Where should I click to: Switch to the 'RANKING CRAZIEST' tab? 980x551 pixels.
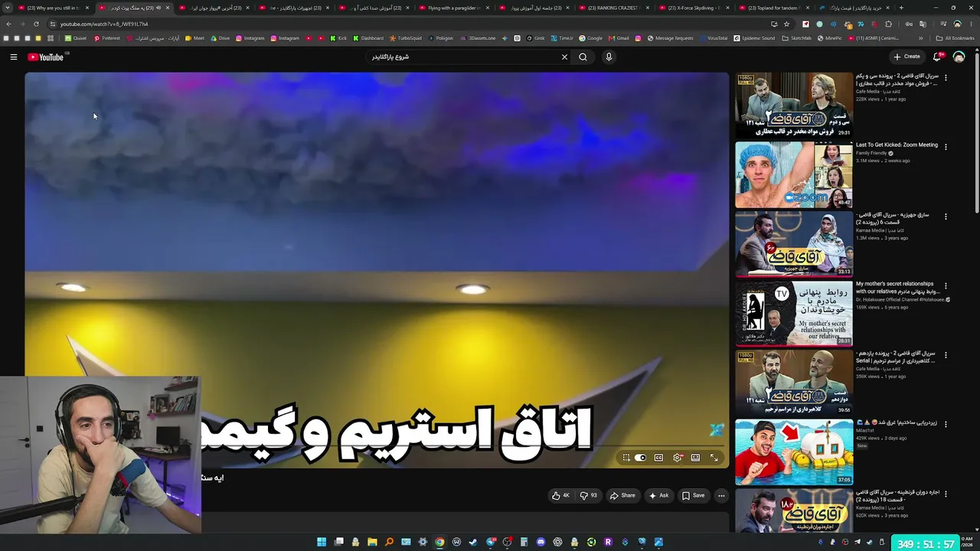coord(614,8)
